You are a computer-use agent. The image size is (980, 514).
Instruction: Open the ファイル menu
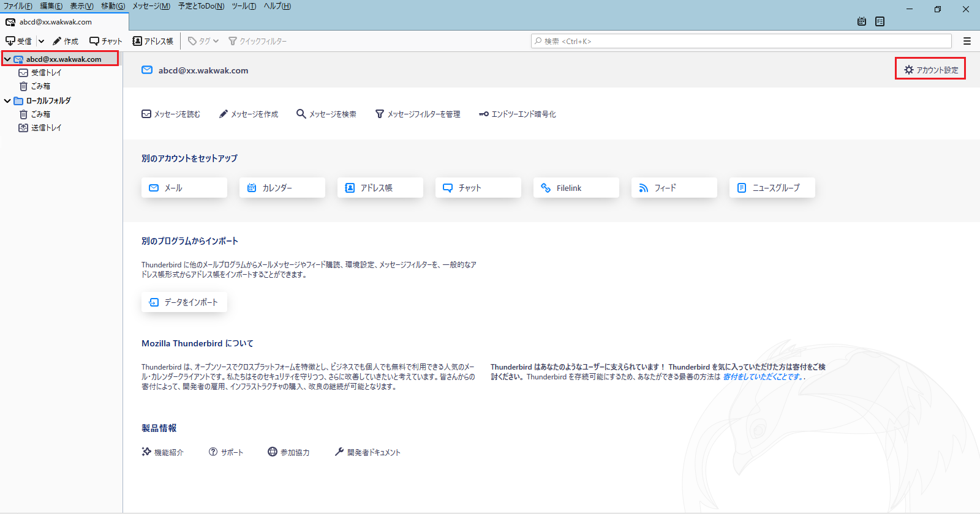click(18, 6)
